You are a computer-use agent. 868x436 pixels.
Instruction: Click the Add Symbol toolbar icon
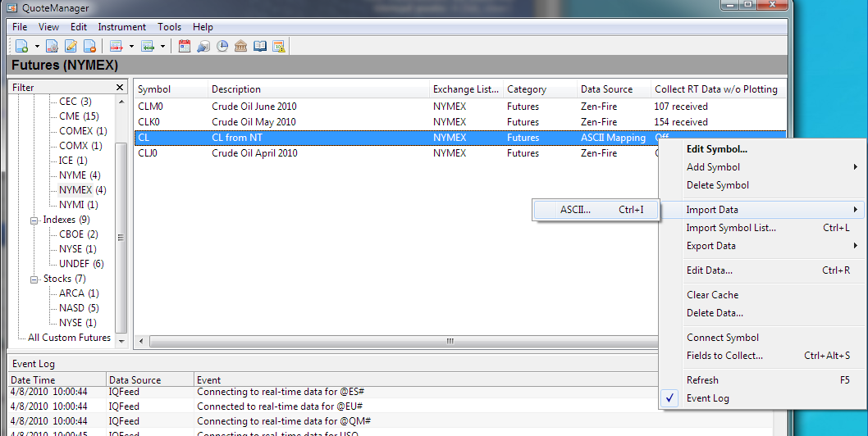pyautogui.click(x=21, y=47)
